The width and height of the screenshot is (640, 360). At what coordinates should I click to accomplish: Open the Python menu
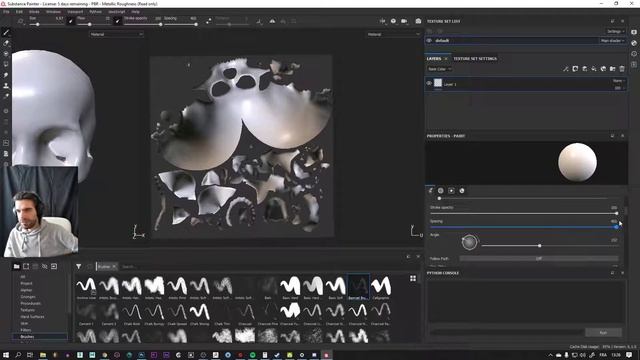point(96,12)
